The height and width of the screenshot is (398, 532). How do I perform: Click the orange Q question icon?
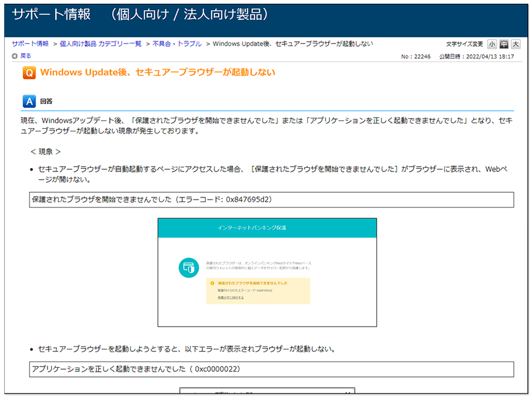coord(29,73)
